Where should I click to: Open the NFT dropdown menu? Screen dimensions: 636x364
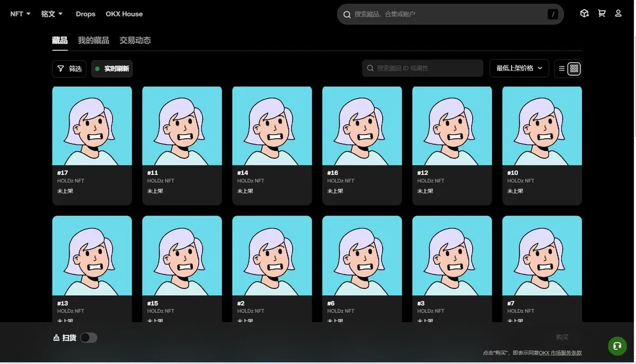point(20,14)
